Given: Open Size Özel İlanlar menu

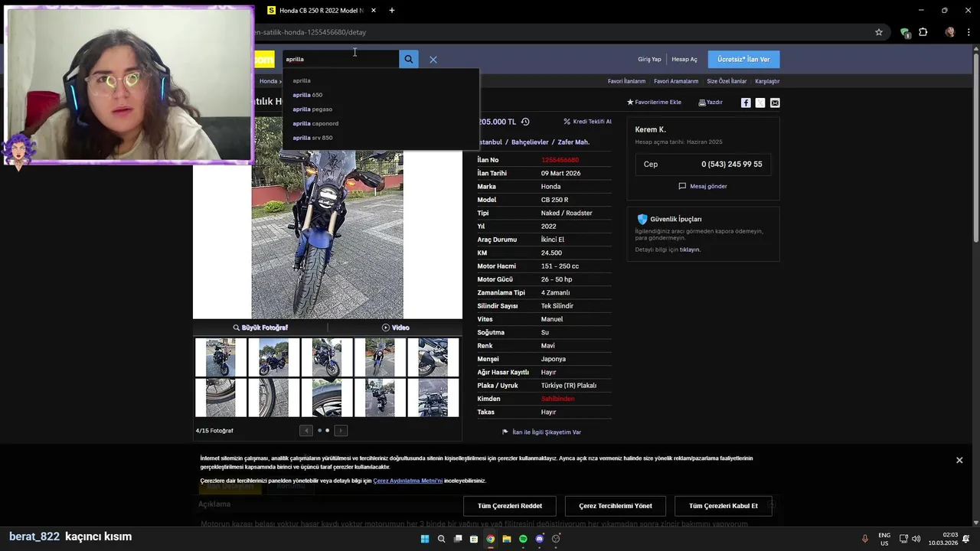Looking at the screenshot, I should tap(727, 81).
